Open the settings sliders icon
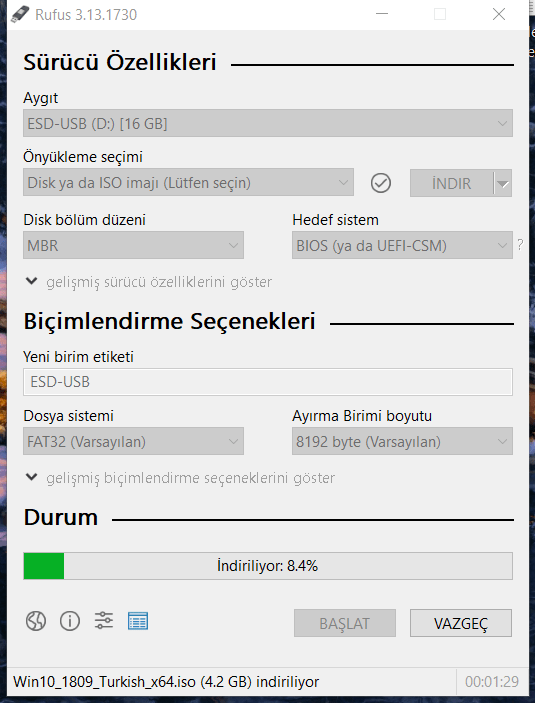 click(x=104, y=621)
